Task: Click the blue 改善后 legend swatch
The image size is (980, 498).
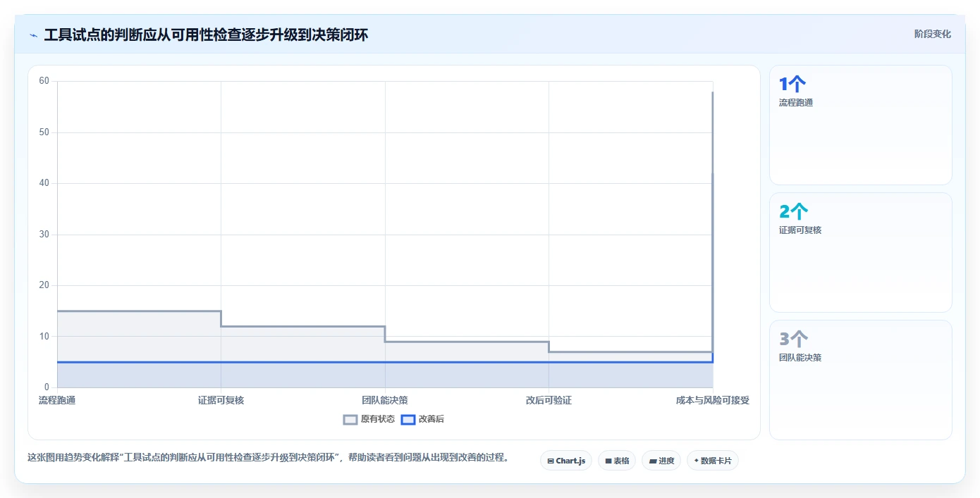Action: tap(408, 419)
